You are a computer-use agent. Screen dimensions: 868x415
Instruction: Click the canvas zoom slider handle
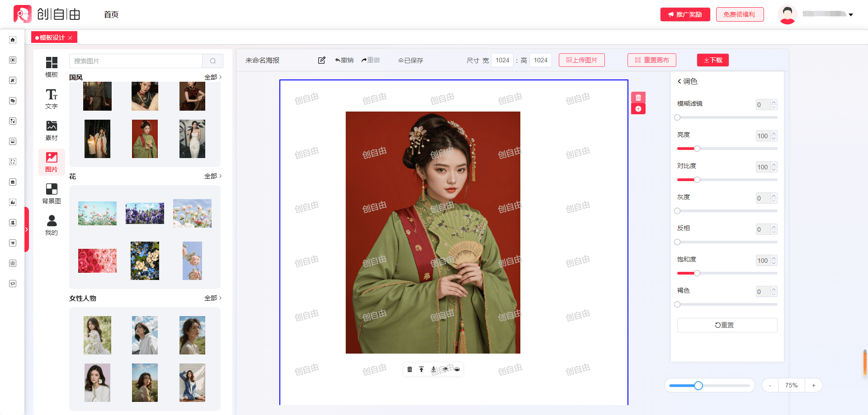(698, 386)
